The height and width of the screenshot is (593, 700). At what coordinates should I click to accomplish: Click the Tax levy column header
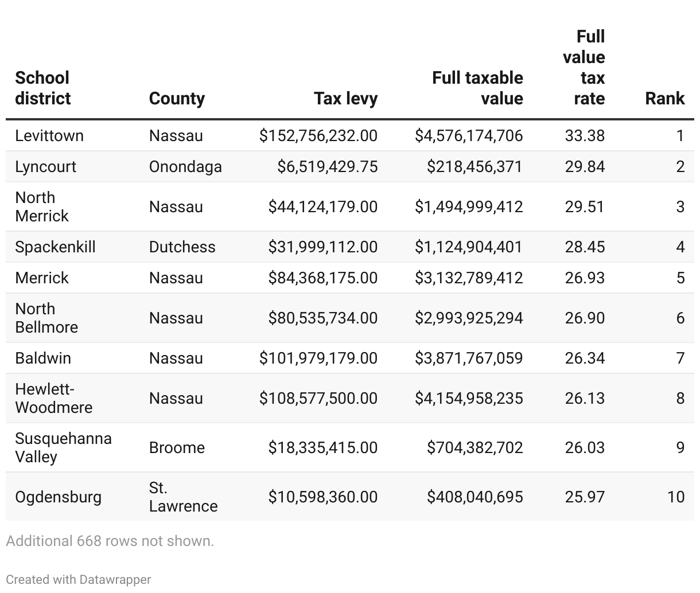pos(345,98)
